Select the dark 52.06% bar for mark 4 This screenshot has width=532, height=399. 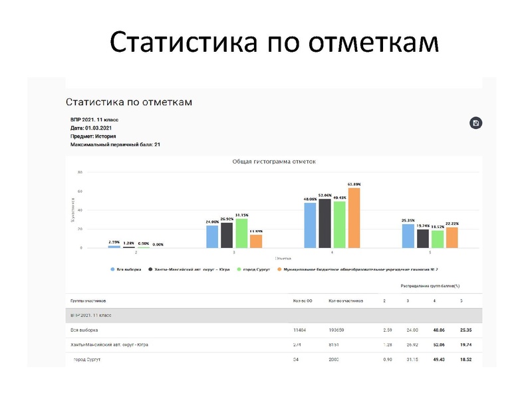click(326, 223)
